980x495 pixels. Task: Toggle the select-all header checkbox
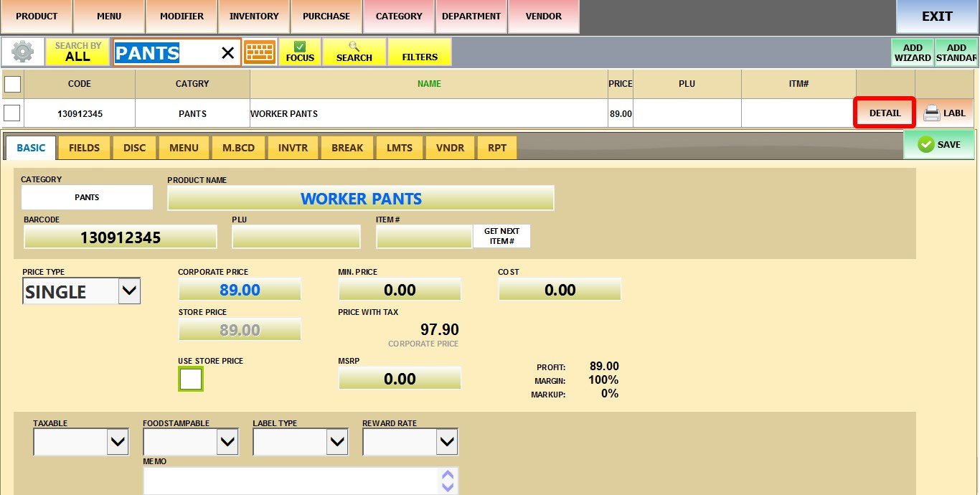(x=12, y=84)
